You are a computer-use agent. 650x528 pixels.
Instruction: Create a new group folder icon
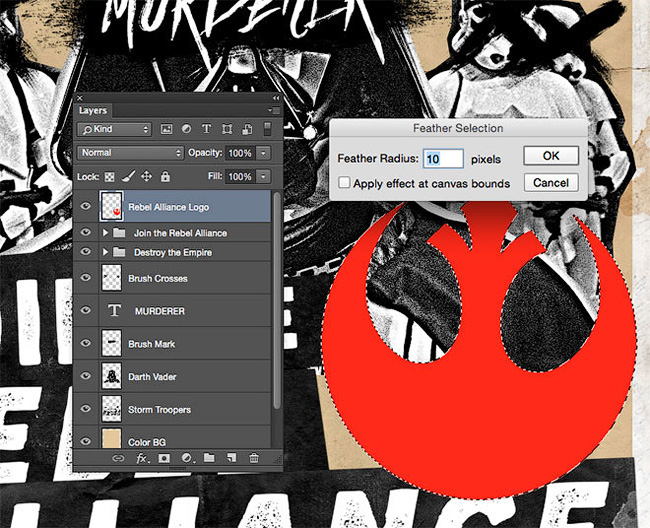point(209,458)
